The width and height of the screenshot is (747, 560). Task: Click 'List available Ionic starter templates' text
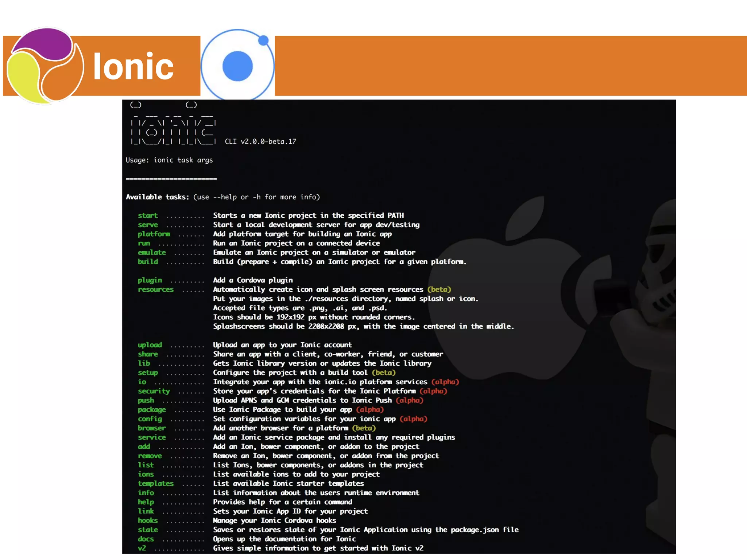pos(288,483)
